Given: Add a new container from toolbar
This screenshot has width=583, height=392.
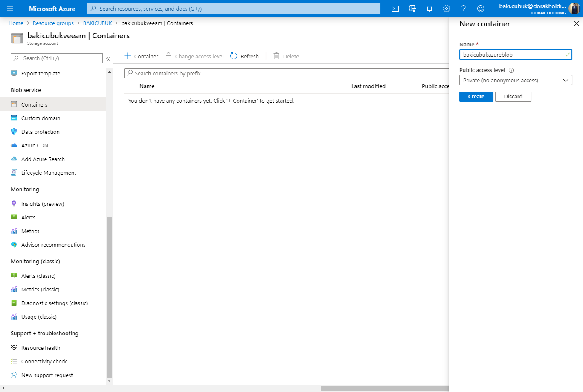Looking at the screenshot, I should pos(141,56).
